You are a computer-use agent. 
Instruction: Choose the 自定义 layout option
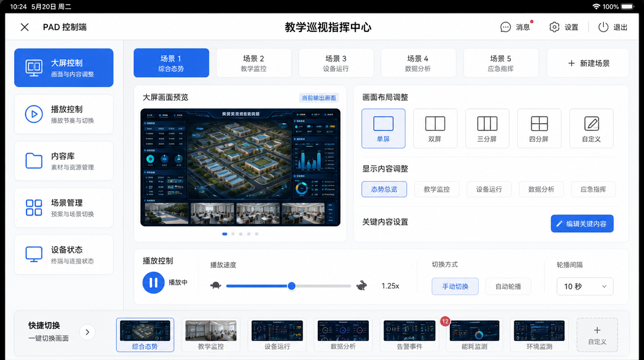591,128
